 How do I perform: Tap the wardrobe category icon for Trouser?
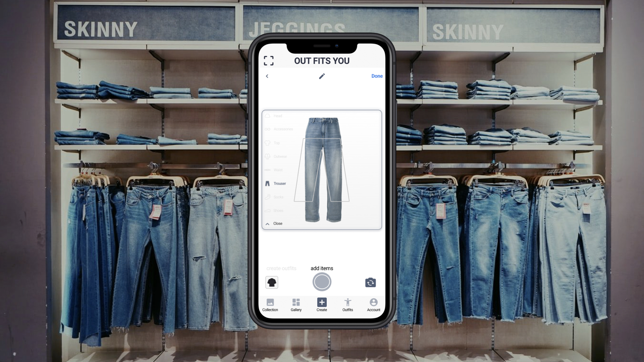(x=268, y=183)
